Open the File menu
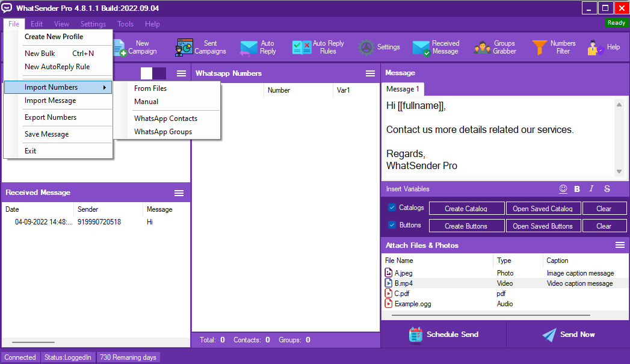630x364 pixels. pos(14,24)
